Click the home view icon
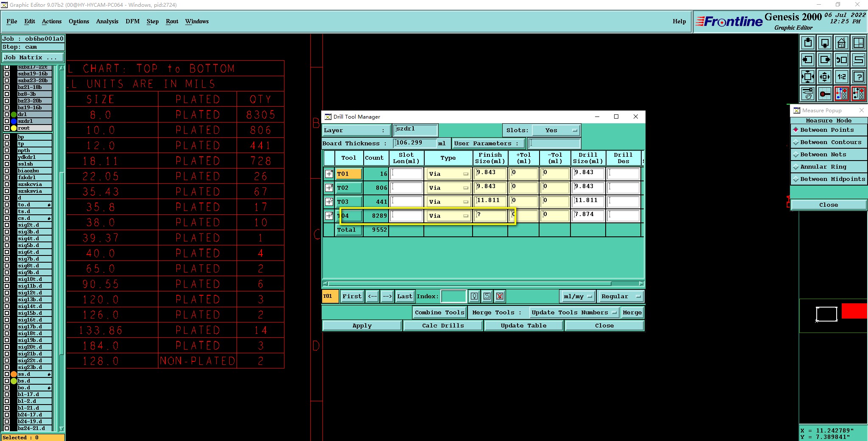This screenshot has height=441, width=868. pyautogui.click(x=842, y=43)
